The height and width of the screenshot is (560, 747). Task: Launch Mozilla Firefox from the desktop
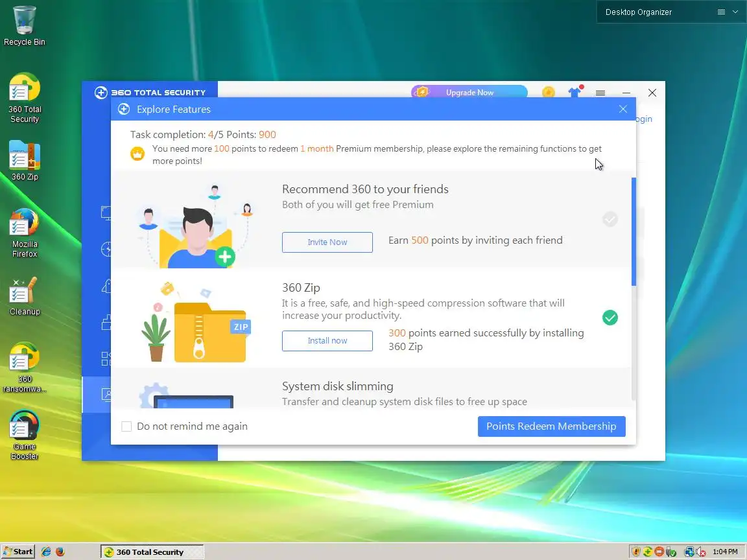click(24, 233)
